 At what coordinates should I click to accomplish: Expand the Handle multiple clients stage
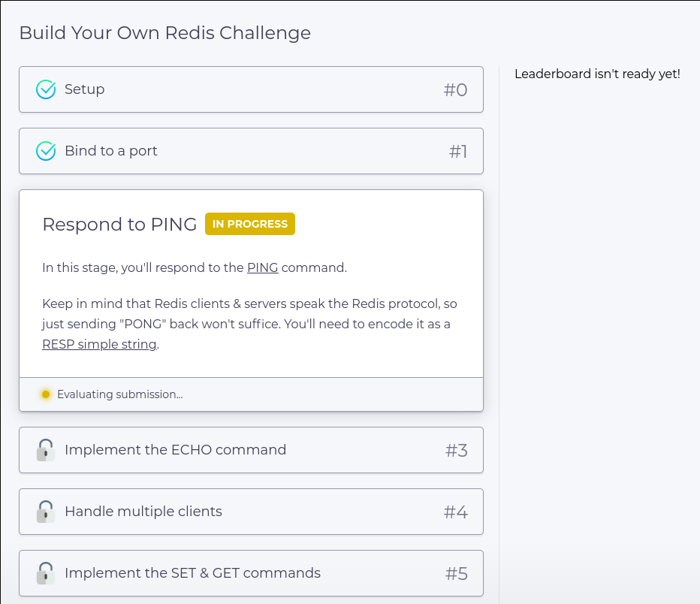252,512
